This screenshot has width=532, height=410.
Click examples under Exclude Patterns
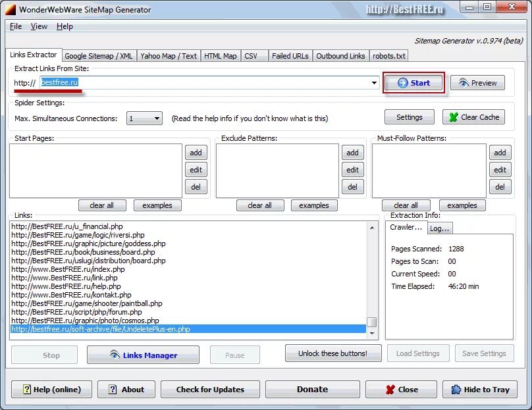[x=314, y=205]
